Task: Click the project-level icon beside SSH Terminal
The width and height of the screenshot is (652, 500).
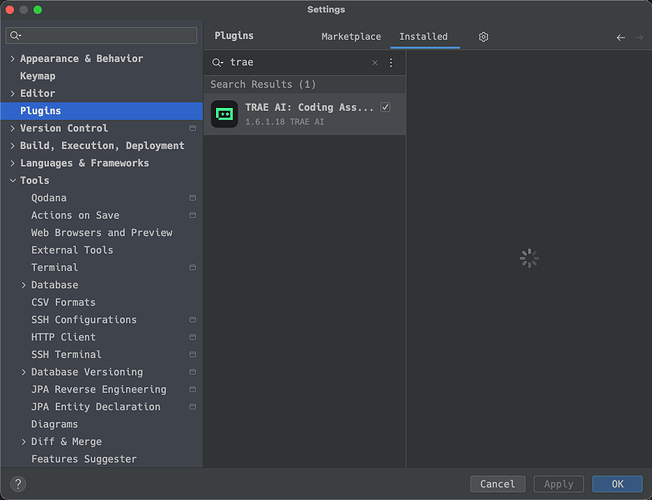Action: (193, 355)
